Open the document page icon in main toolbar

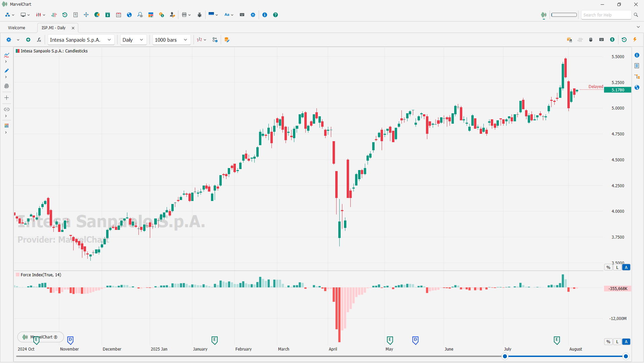click(76, 15)
